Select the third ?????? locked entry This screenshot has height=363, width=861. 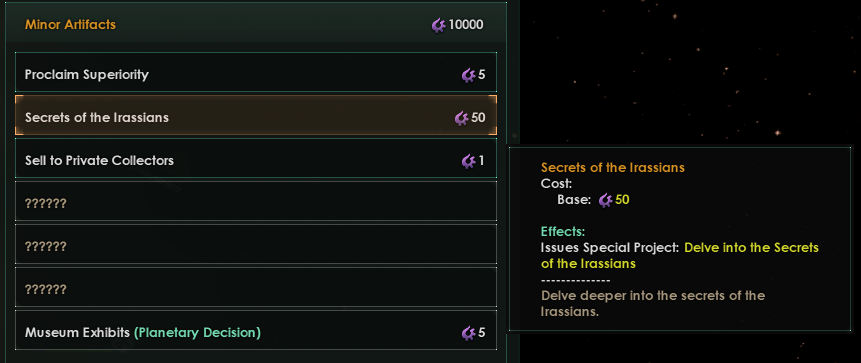coord(256,287)
